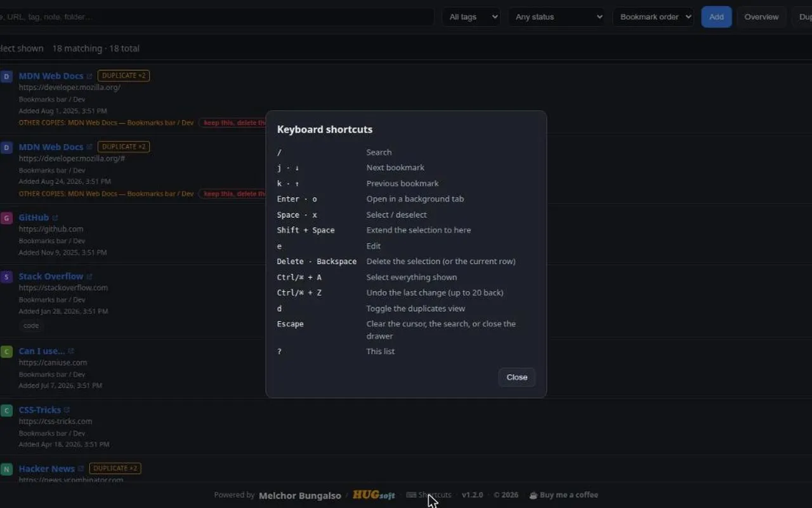The image size is (812, 508).
Task: Click the https://stackoverflow.com URL text
Action: click(63, 288)
